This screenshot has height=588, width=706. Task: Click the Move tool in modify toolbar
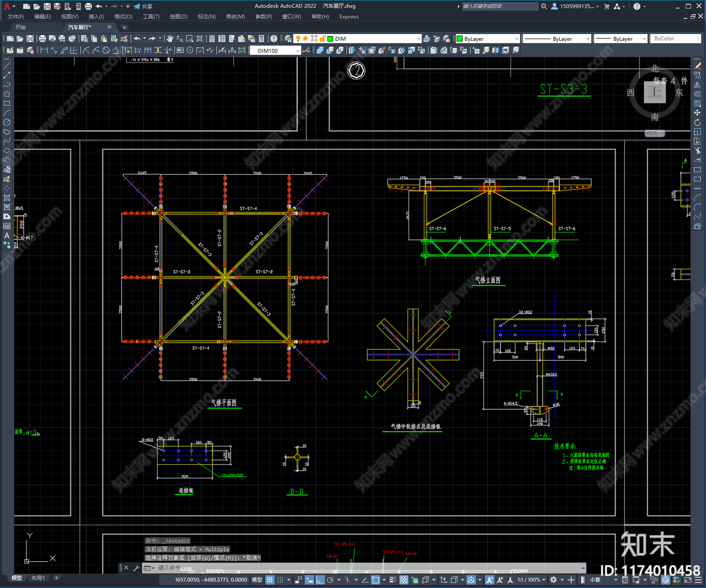[x=697, y=113]
